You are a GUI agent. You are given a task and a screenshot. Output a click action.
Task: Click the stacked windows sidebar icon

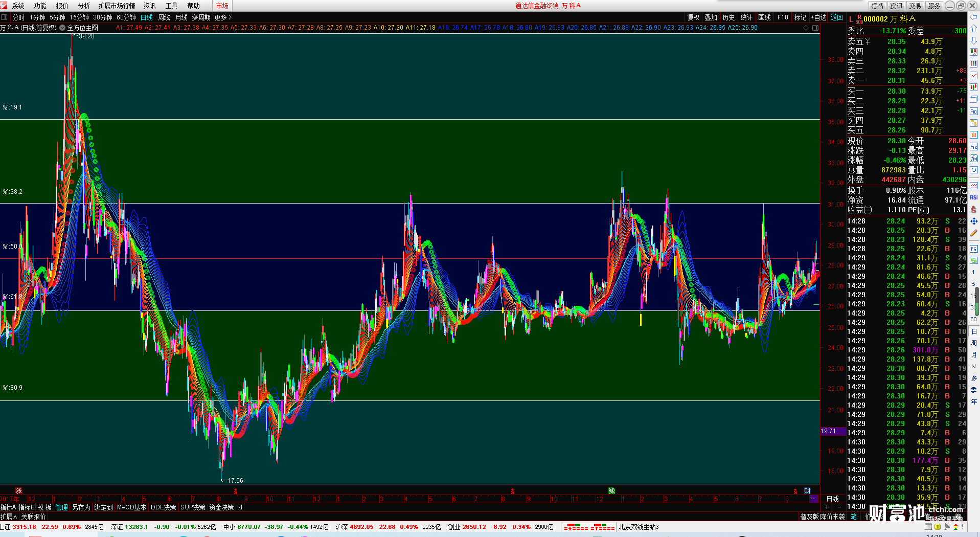pos(974,99)
